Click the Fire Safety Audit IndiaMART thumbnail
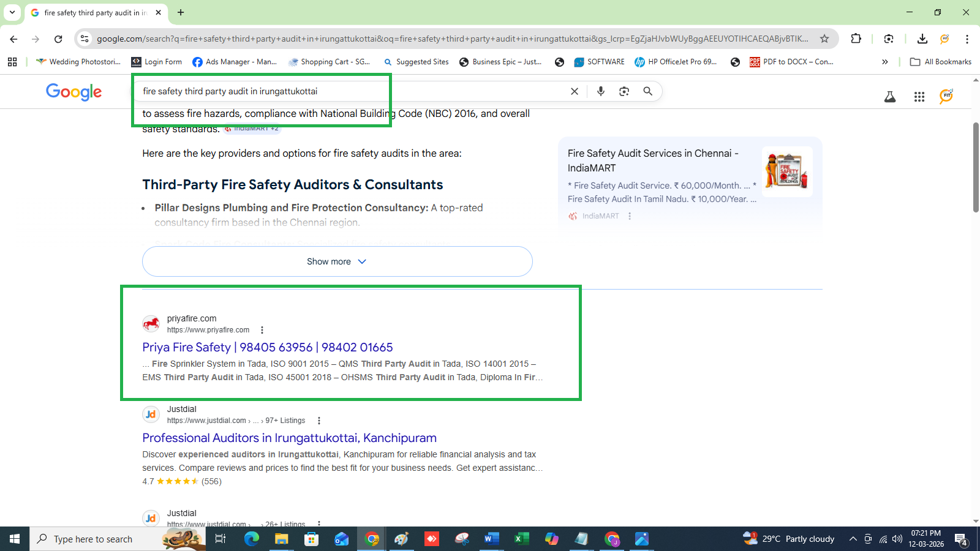The image size is (980, 551). (786, 171)
